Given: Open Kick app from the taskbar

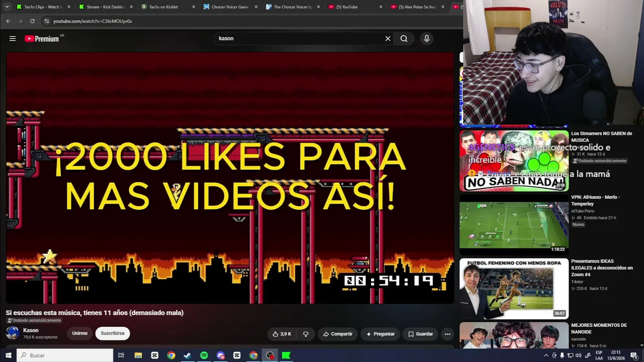Looking at the screenshot, I should click(286, 355).
